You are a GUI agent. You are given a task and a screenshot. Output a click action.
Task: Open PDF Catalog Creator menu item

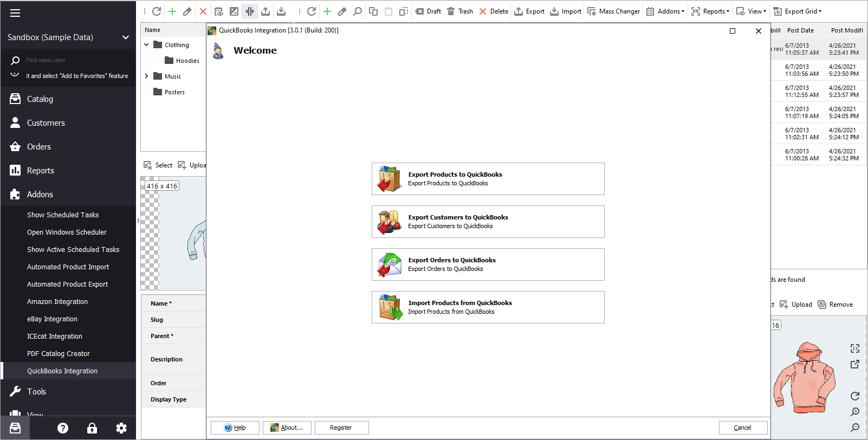(x=59, y=354)
